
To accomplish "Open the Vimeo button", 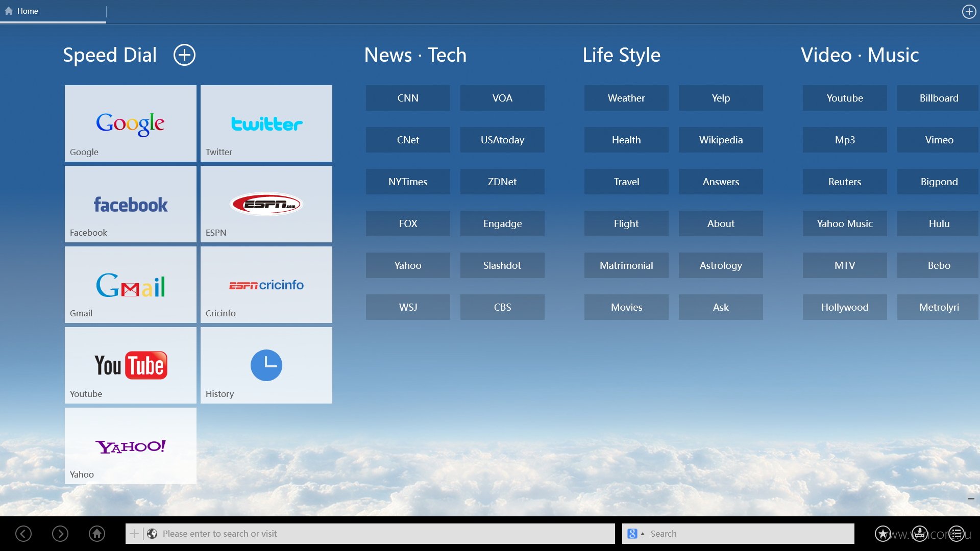I will click(x=938, y=140).
